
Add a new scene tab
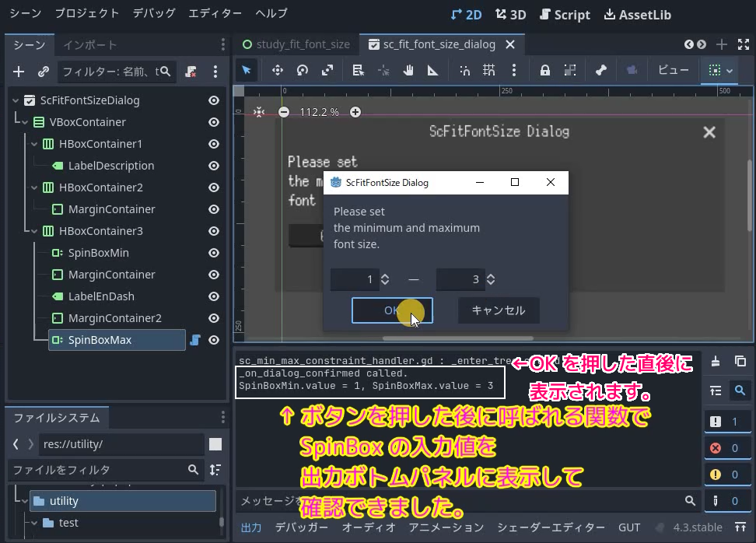click(721, 45)
